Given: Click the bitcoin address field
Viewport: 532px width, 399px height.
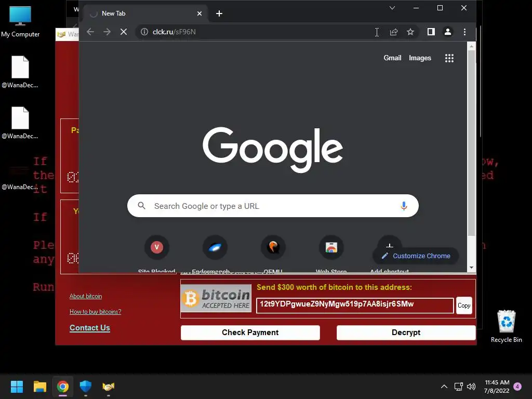Looking at the screenshot, I should pyautogui.click(x=355, y=305).
